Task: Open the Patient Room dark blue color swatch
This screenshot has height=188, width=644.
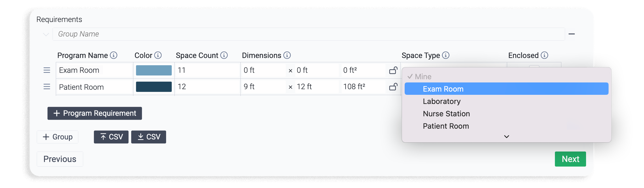Action: (154, 87)
